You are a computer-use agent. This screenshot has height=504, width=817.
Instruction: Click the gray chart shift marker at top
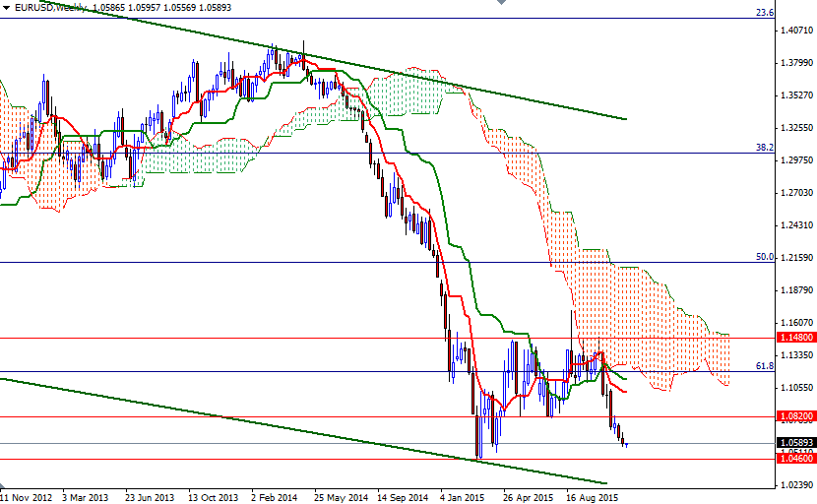[501, 2]
